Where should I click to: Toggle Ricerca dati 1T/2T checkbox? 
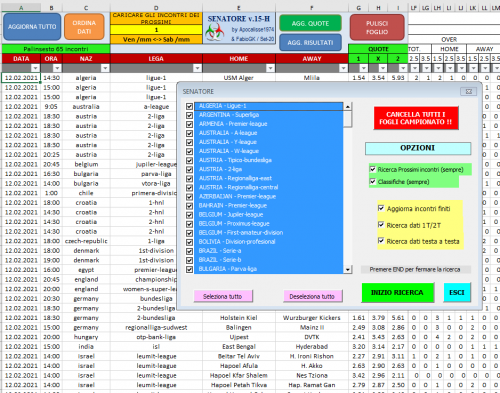(x=381, y=225)
